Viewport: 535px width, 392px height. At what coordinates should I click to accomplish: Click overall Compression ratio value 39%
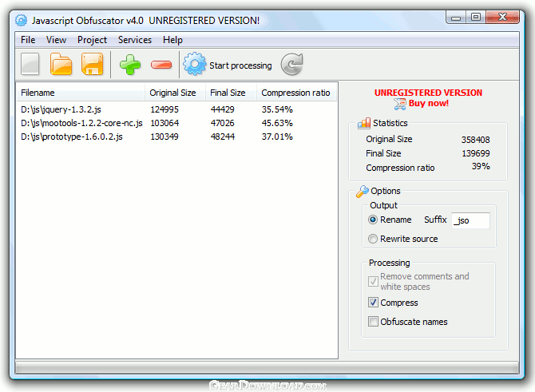[481, 167]
